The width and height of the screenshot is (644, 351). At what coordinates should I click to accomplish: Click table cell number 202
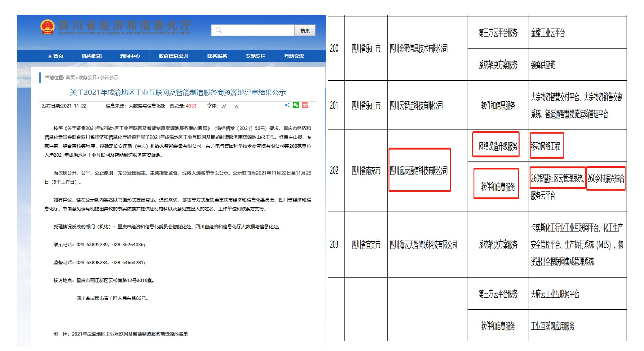334,170
